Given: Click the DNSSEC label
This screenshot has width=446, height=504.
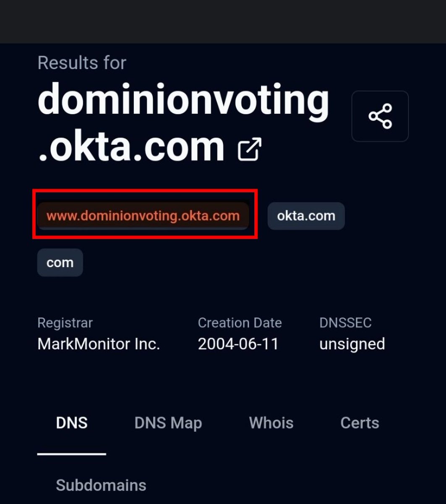Looking at the screenshot, I should coord(345,323).
